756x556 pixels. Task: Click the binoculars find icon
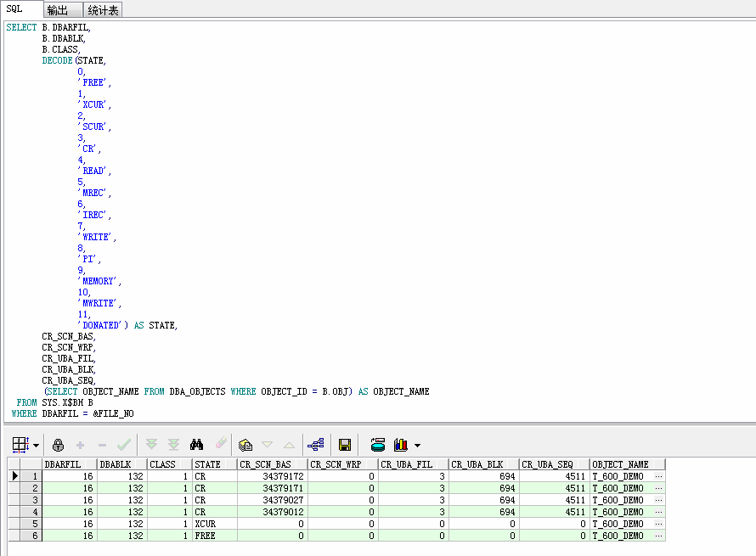(196, 445)
